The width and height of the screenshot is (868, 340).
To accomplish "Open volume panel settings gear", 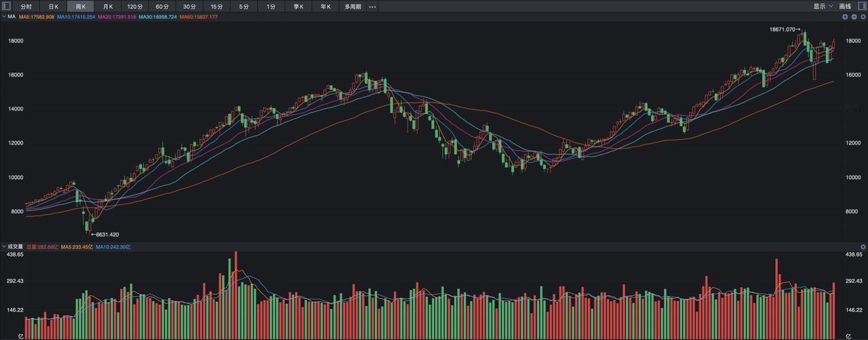I will (x=863, y=247).
